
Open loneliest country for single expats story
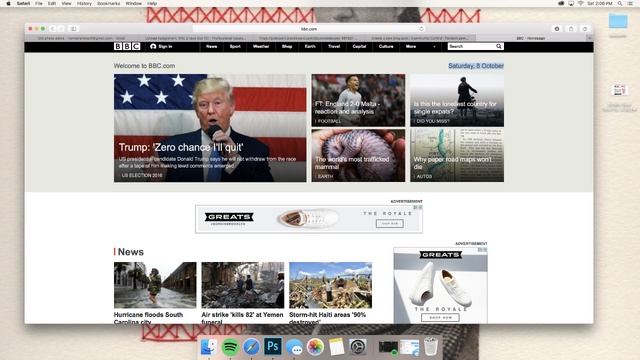455,108
